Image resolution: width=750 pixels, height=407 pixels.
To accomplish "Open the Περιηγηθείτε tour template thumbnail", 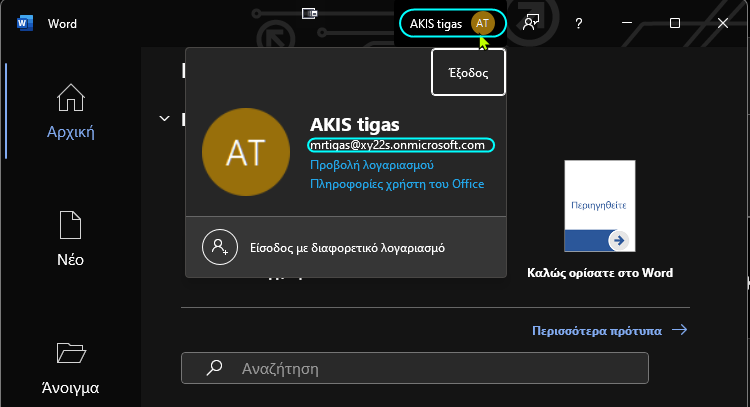I will tap(600, 206).
